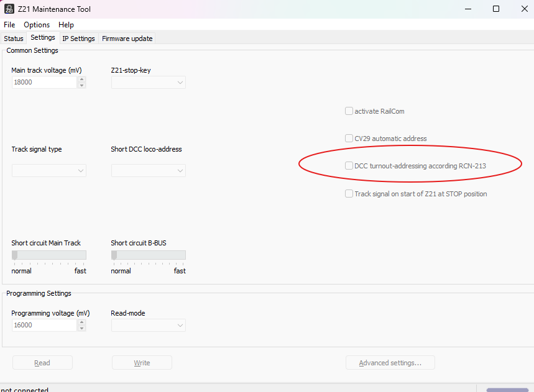This screenshot has width=534, height=392.
Task: Enable the activate RailCom checkbox
Action: point(349,111)
